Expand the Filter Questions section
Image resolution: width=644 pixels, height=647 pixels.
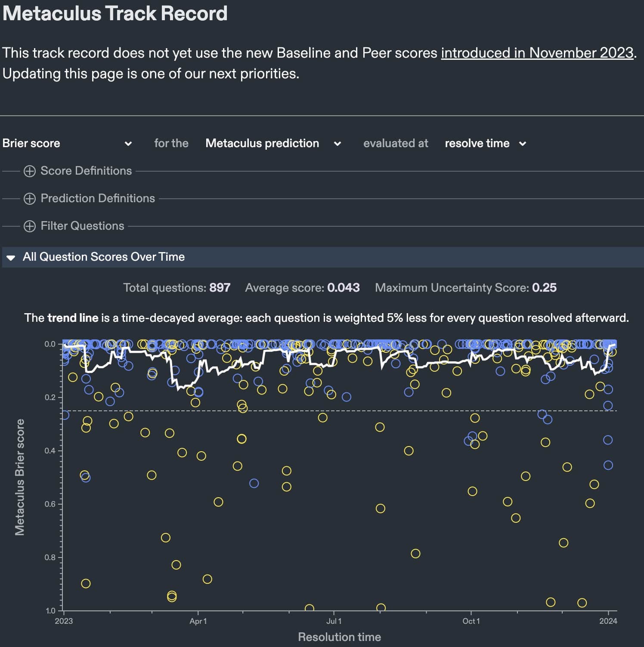pos(82,225)
